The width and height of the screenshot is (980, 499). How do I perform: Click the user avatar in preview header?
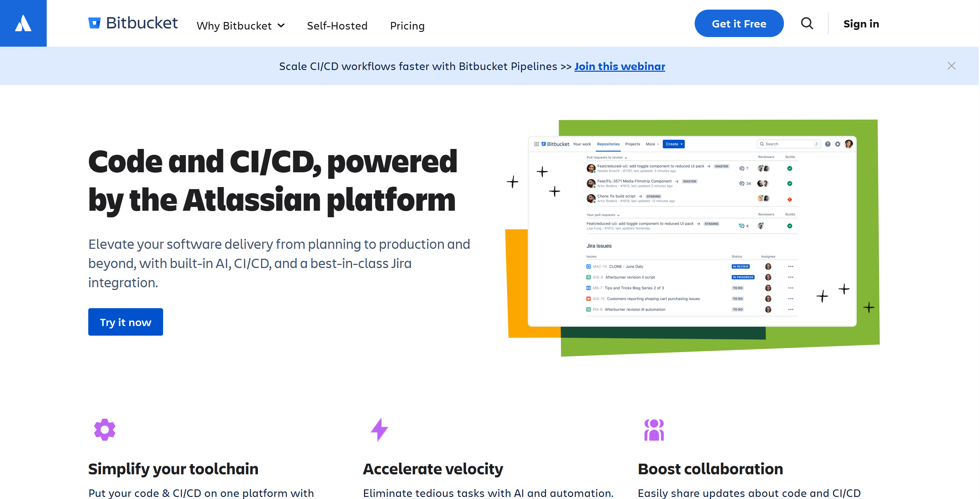point(849,144)
